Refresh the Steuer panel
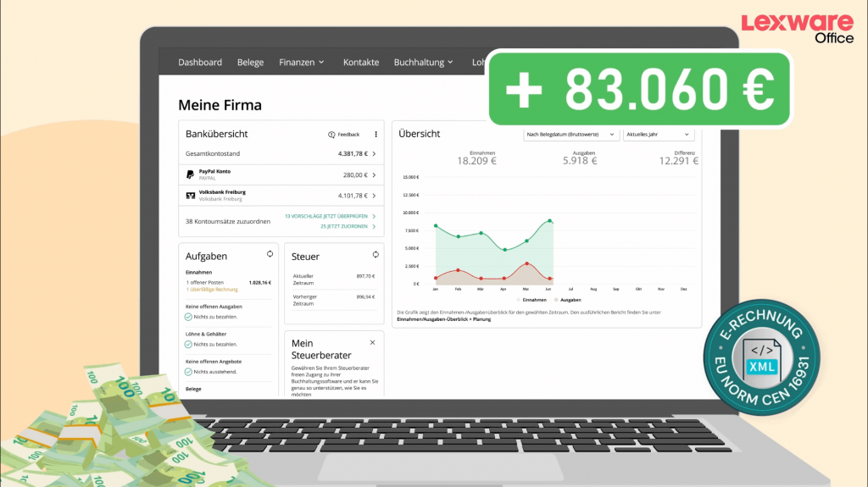868x487 pixels. coord(376,255)
